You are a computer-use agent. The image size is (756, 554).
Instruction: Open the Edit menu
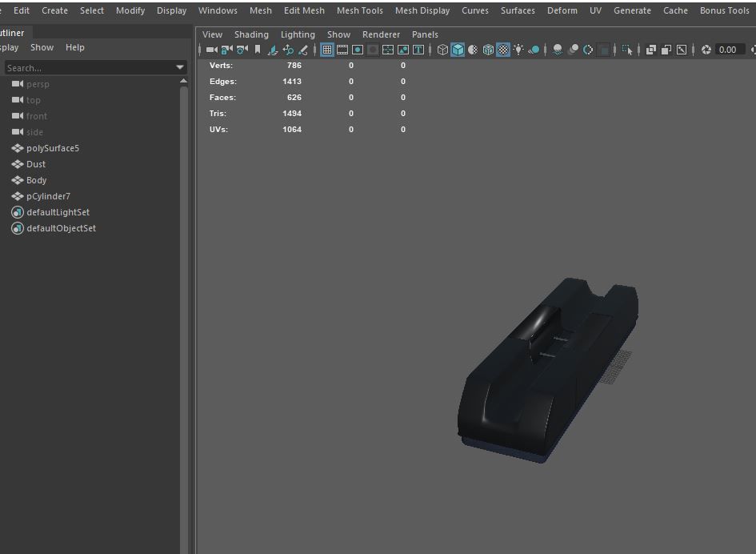coord(22,10)
